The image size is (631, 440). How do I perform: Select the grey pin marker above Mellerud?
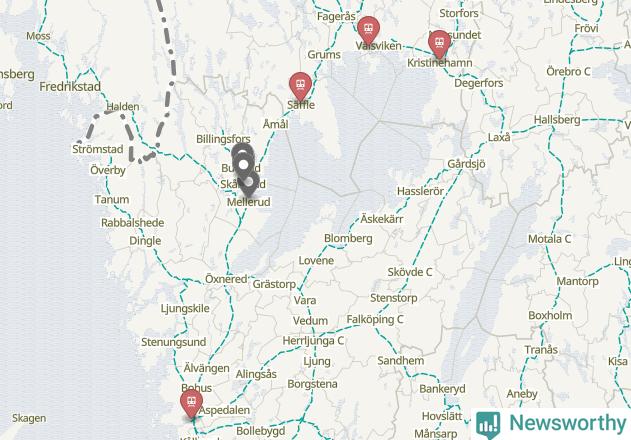pos(249,184)
